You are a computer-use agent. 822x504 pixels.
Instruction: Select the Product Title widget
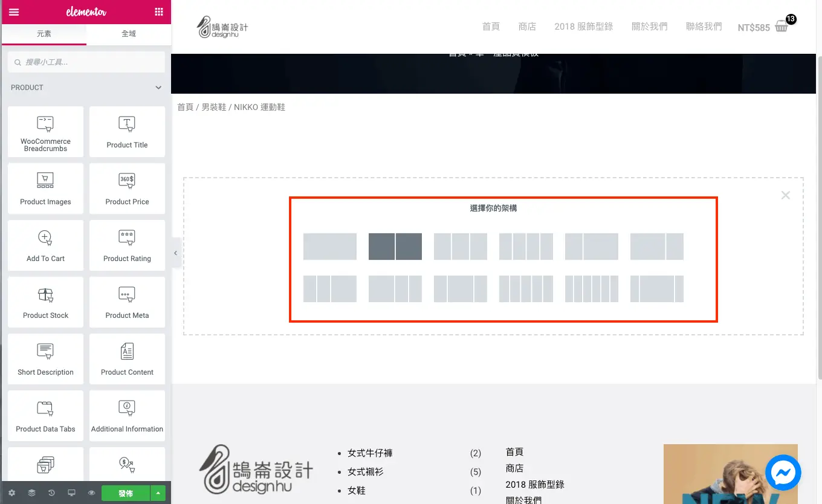pyautogui.click(x=127, y=132)
